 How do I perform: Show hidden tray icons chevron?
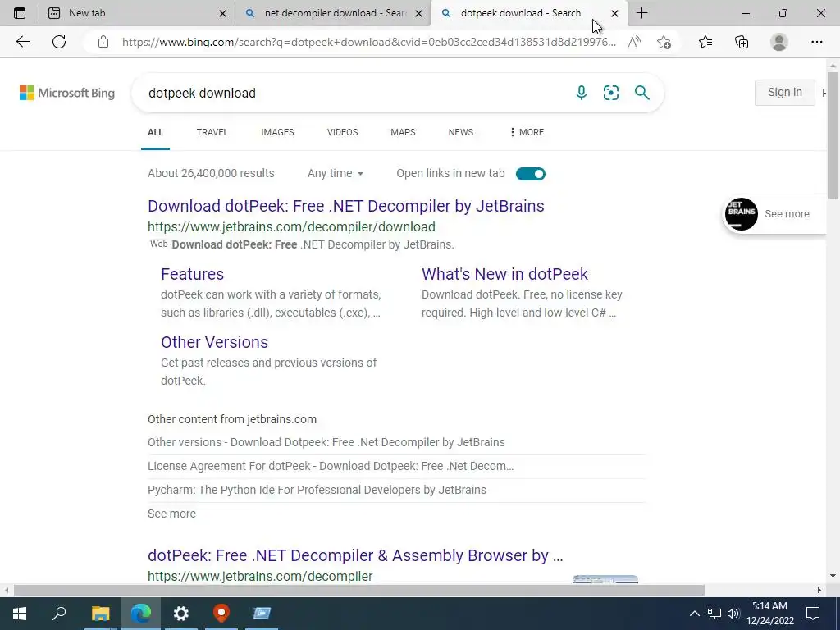click(x=694, y=614)
